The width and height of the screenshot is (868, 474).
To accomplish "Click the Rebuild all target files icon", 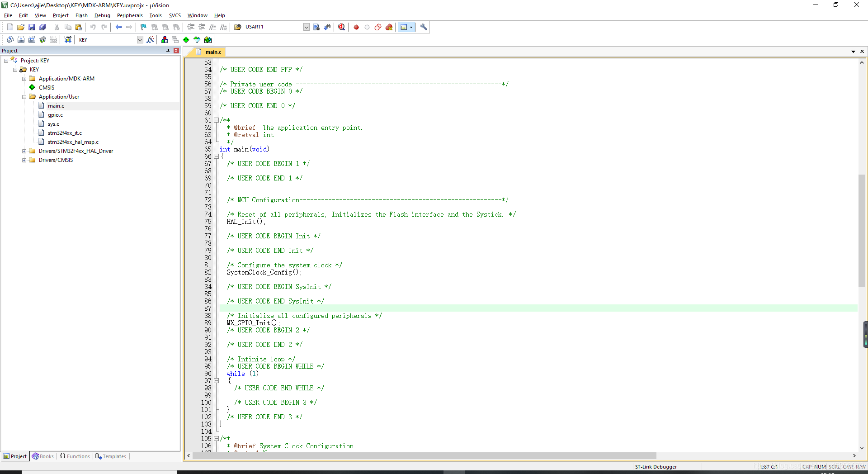I will tap(32, 40).
